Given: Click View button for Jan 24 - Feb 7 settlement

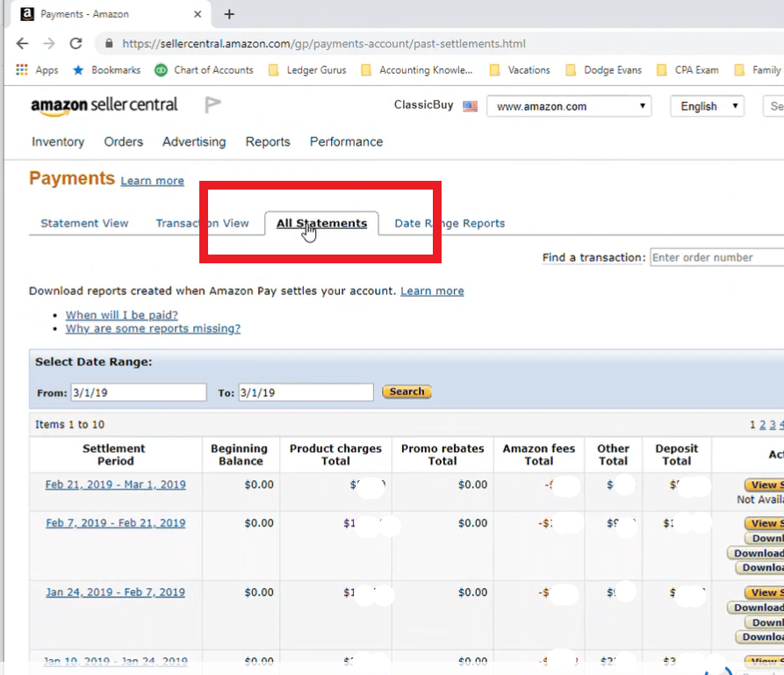Looking at the screenshot, I should click(x=764, y=592).
